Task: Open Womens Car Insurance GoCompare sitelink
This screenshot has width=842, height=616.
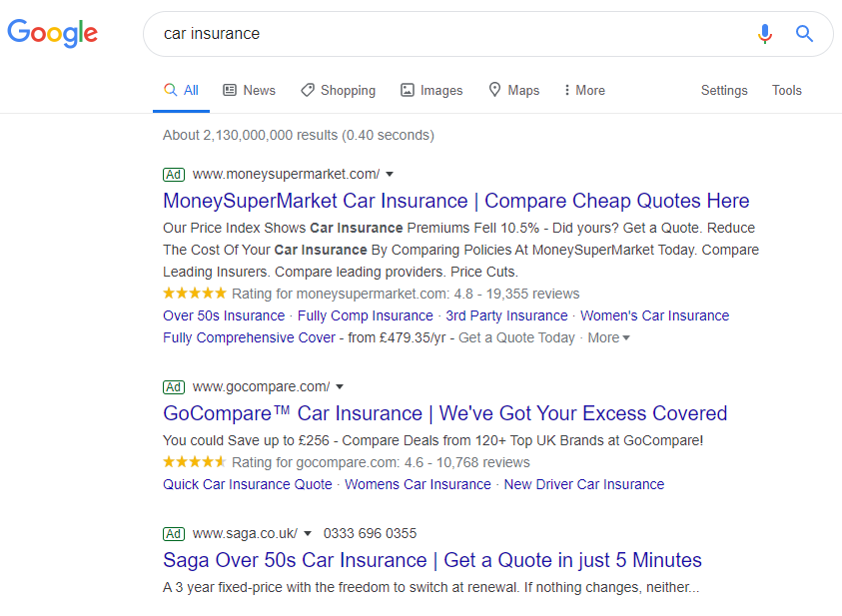Action: 418,484
